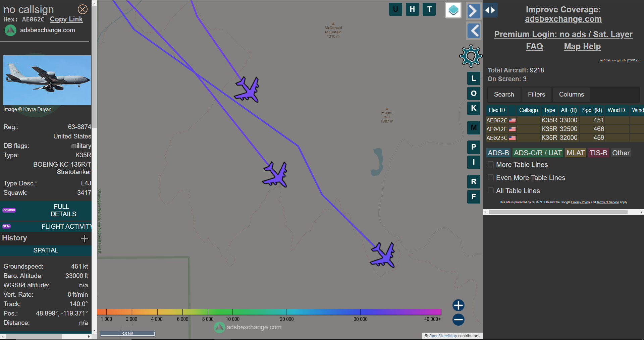
Task: Click the adsbexchange logo in info panel
Action: [10, 30]
